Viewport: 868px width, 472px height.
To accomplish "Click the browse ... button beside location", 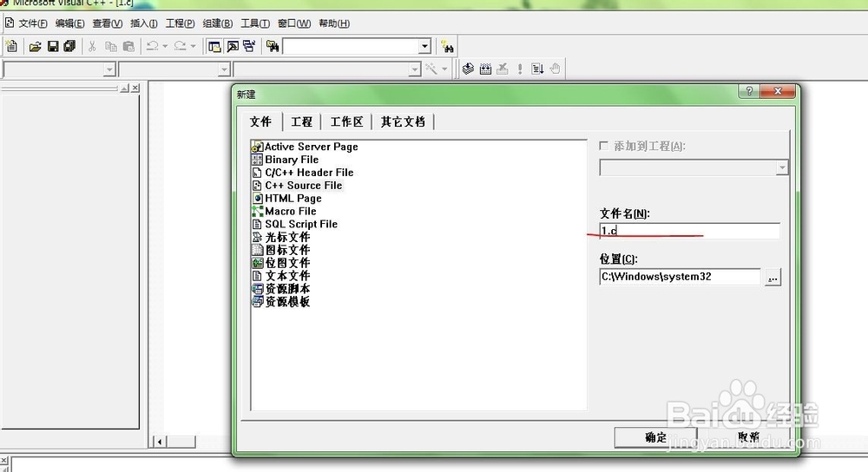I will click(773, 278).
